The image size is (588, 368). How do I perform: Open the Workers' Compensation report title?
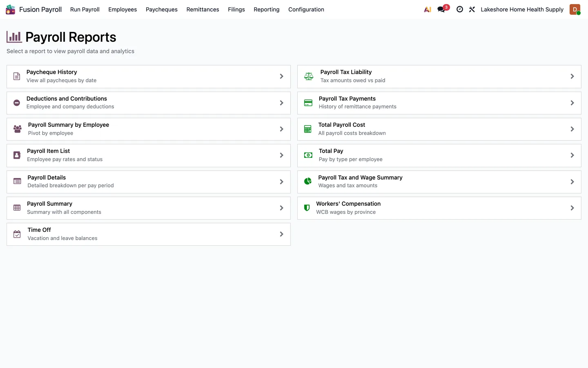coord(348,204)
